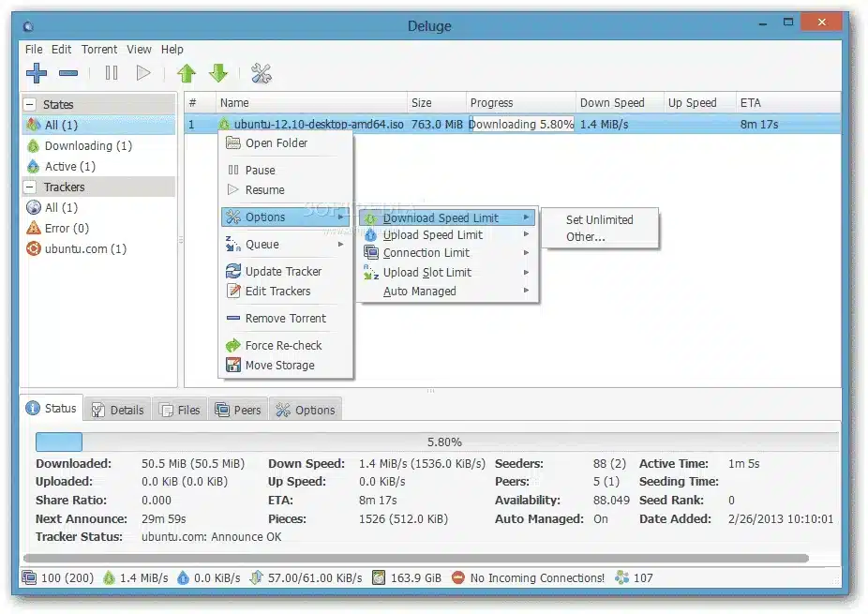The height and width of the screenshot is (614, 868).
Task: Select the Status tab
Action: click(52, 408)
